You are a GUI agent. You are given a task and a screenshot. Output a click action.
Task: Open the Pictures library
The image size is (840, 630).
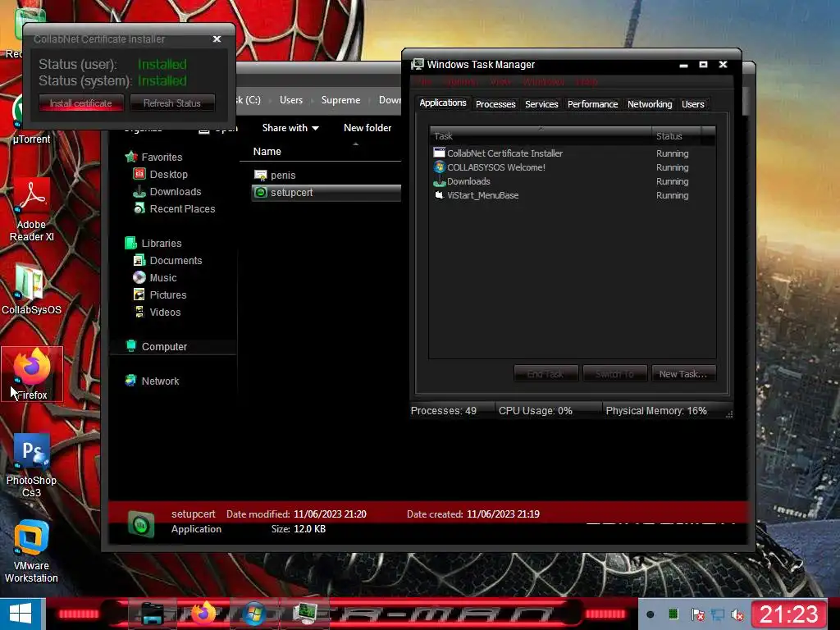(160, 294)
